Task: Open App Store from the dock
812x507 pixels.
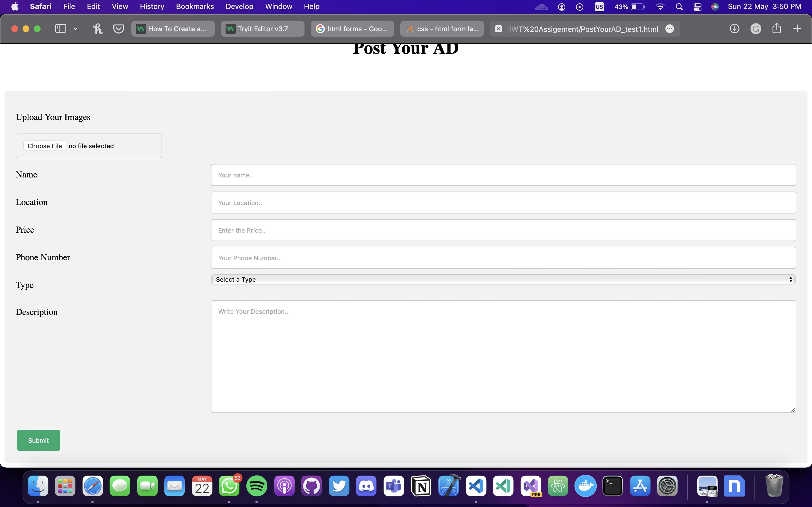Action: click(x=640, y=486)
